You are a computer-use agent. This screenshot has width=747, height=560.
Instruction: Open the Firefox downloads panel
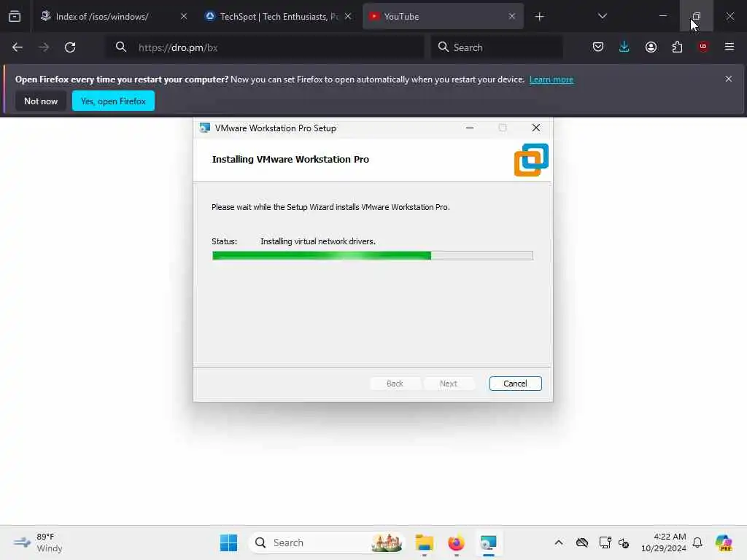(x=624, y=47)
